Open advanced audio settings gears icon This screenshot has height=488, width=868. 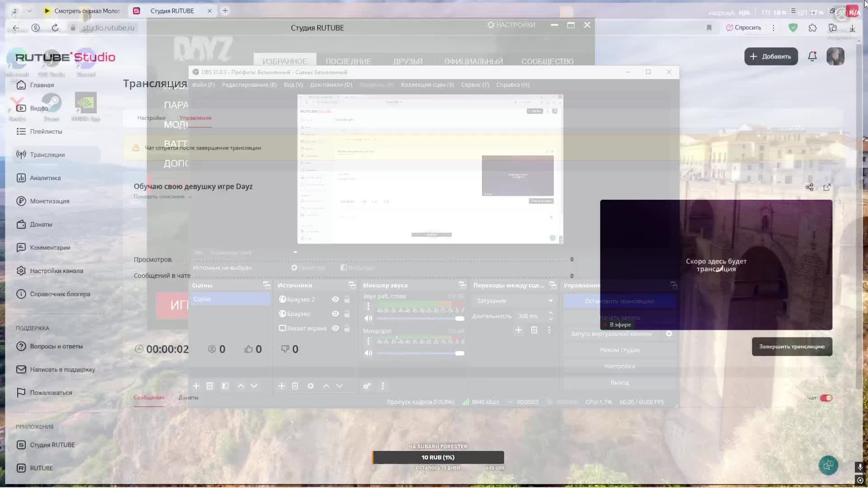[367, 386]
